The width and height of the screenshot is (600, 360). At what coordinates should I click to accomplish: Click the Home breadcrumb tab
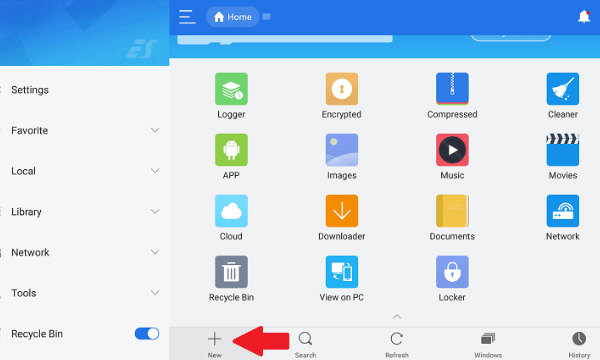[x=233, y=17]
